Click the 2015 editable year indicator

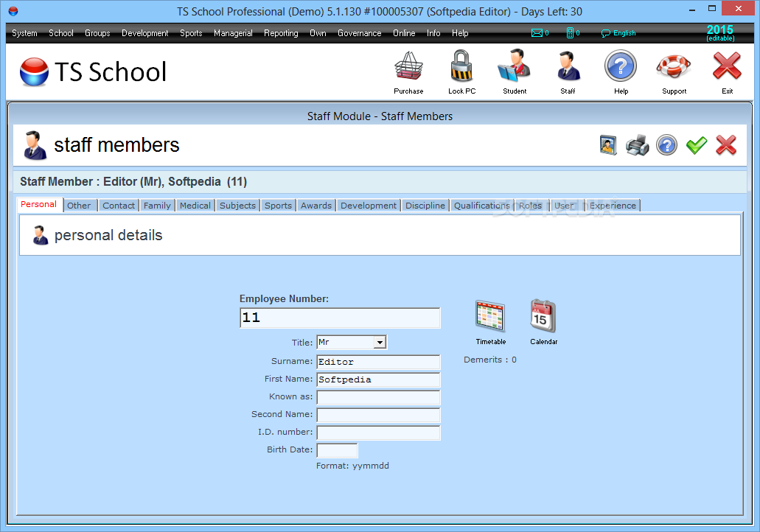[720, 32]
